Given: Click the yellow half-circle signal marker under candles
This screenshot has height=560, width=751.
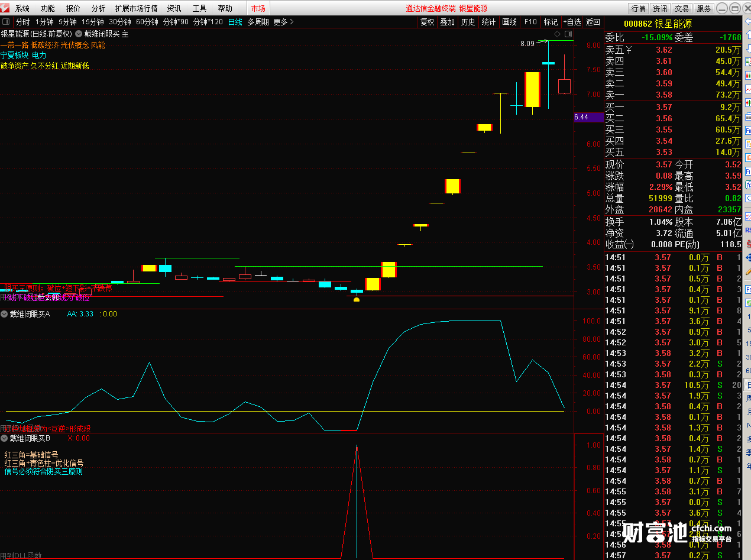Looking at the screenshot, I should (x=356, y=300).
